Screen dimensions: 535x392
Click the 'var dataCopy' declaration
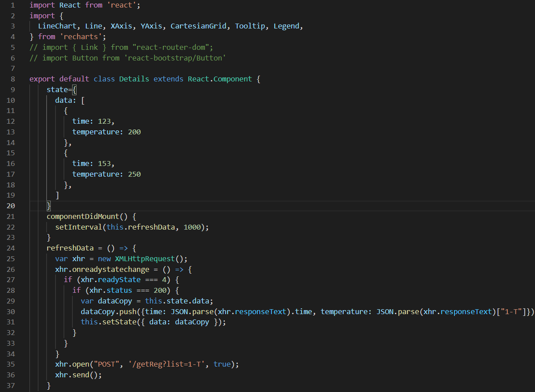point(107,301)
